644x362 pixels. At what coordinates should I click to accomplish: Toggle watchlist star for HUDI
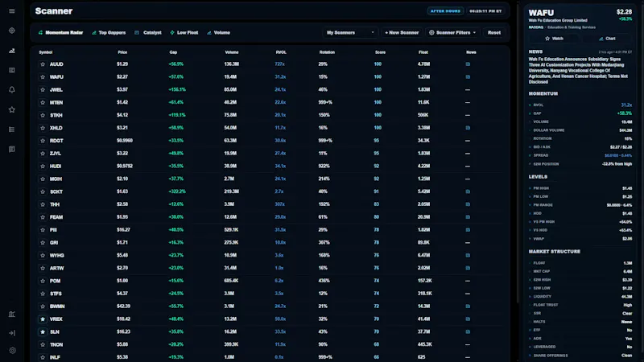(43, 166)
